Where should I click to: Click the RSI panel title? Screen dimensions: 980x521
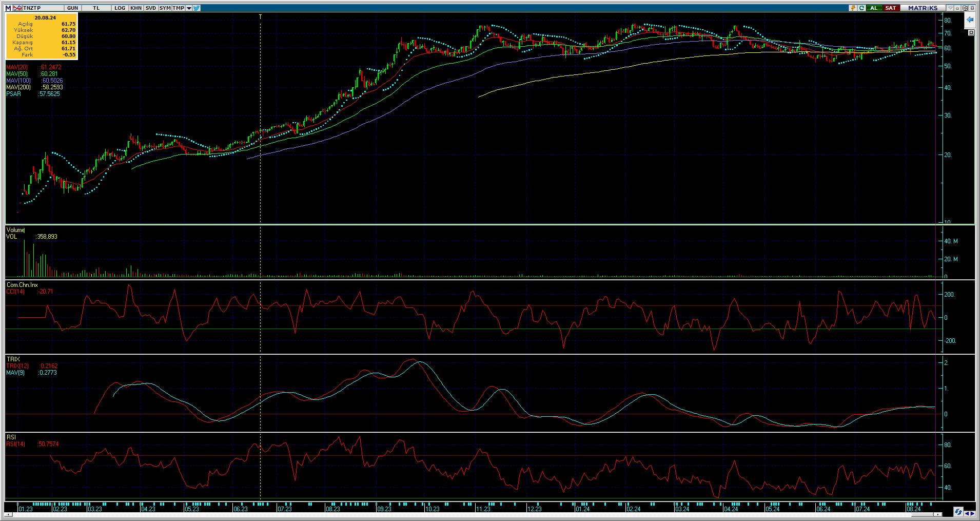[x=11, y=437]
